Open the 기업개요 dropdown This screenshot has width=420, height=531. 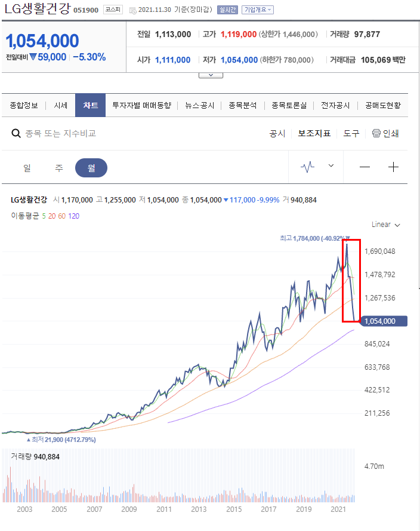pyautogui.click(x=258, y=10)
